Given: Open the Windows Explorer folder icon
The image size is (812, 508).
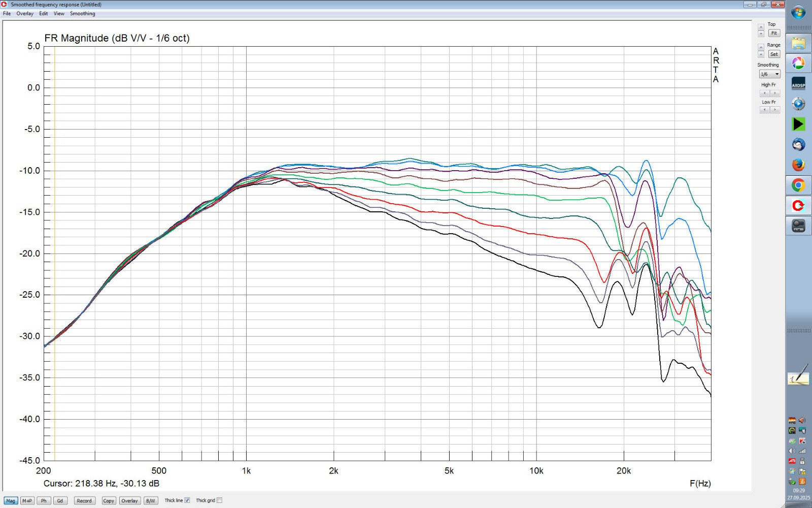Looking at the screenshot, I should point(798,43).
